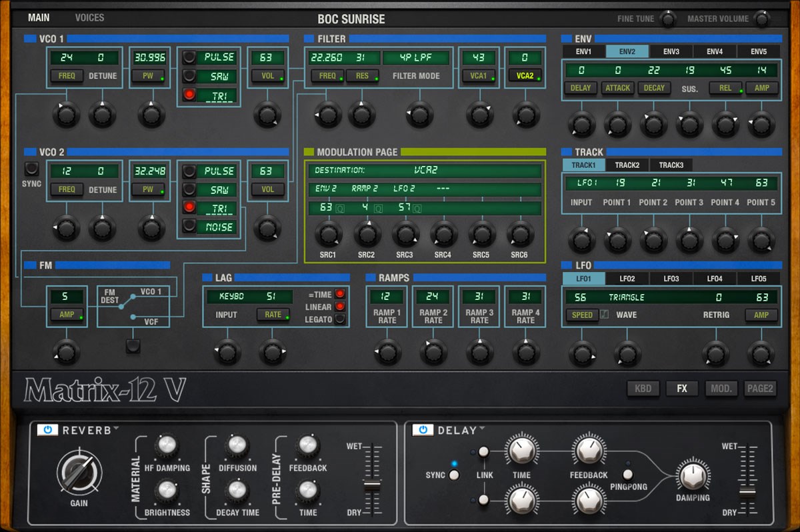The width and height of the screenshot is (800, 532).
Task: Click the SPEED button in the LFO section
Action: [582, 315]
